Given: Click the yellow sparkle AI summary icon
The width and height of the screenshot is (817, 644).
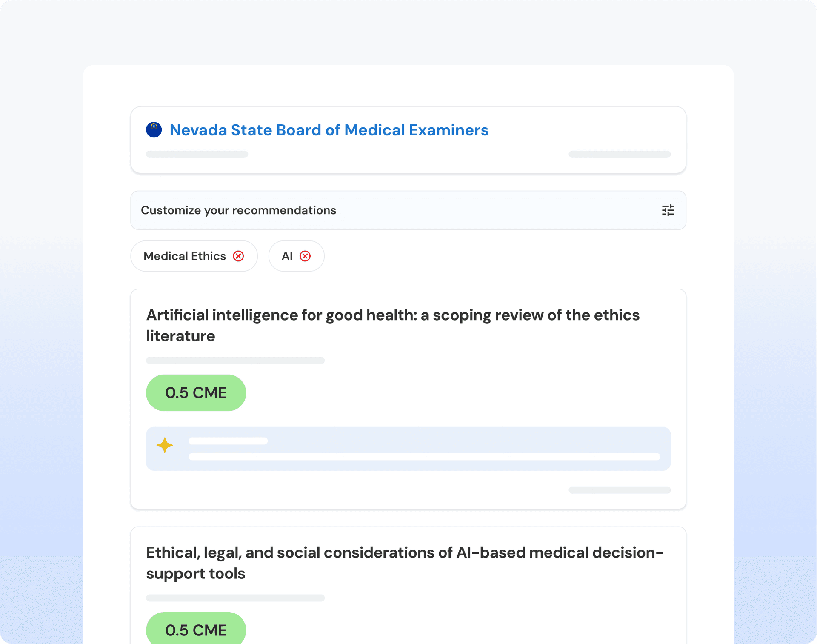Looking at the screenshot, I should coord(165,445).
